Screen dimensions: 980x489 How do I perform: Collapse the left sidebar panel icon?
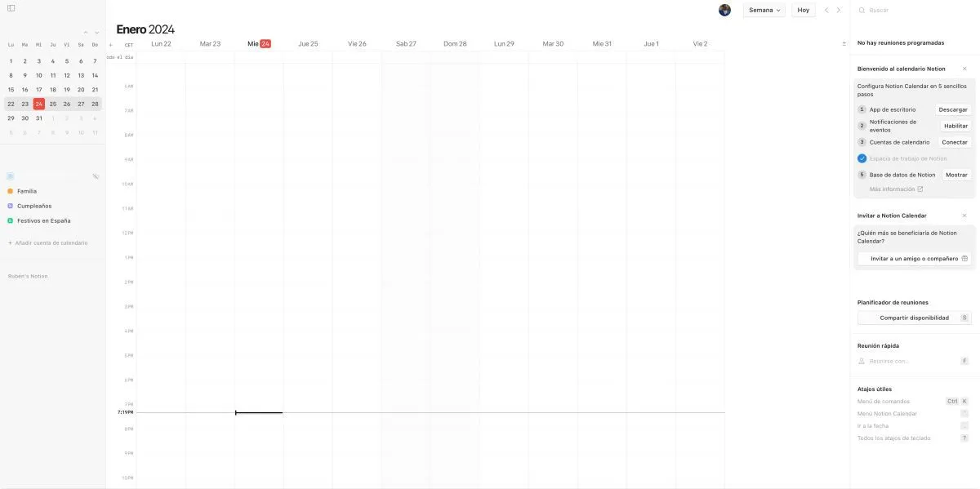tap(11, 8)
